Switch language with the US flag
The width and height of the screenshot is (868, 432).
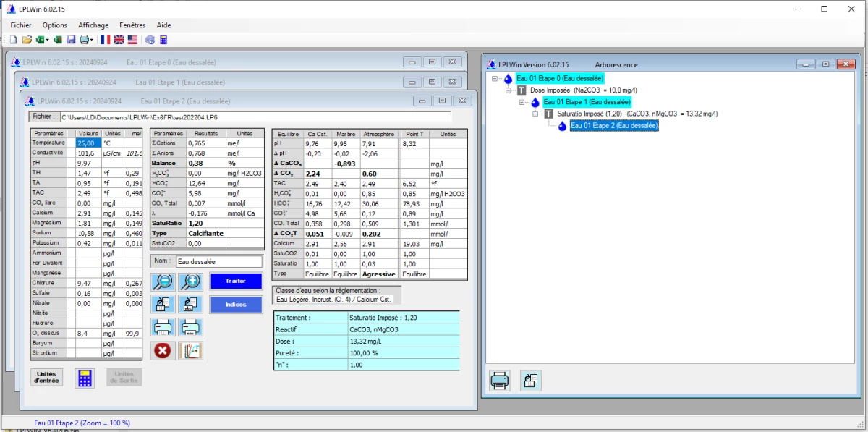133,40
